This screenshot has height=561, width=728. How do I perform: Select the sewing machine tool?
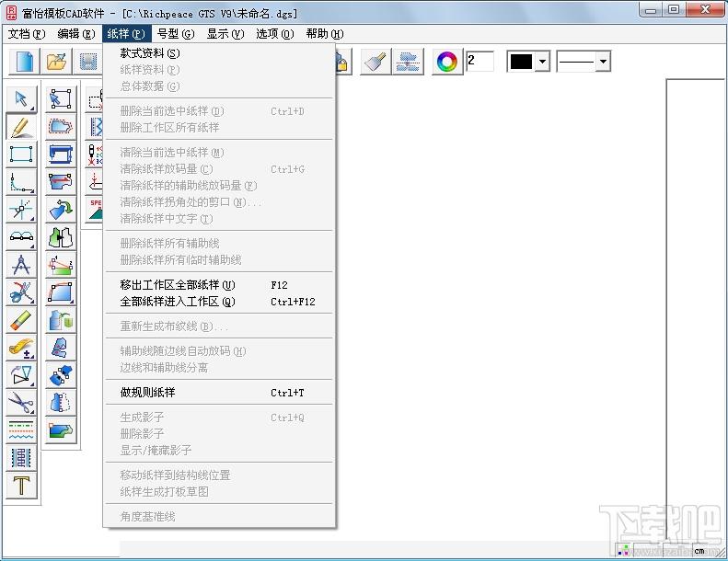61,154
